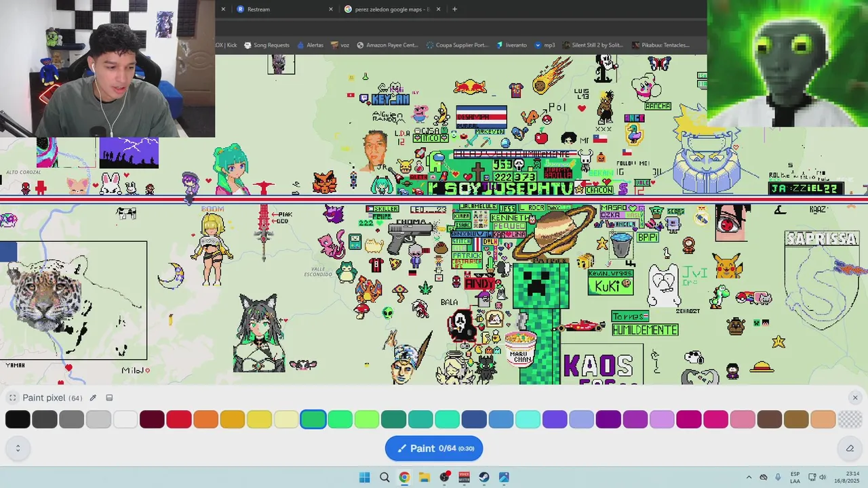This screenshot has height=488, width=868.
Task: Click the ESP LAA language indicator
Action: pos(795,477)
